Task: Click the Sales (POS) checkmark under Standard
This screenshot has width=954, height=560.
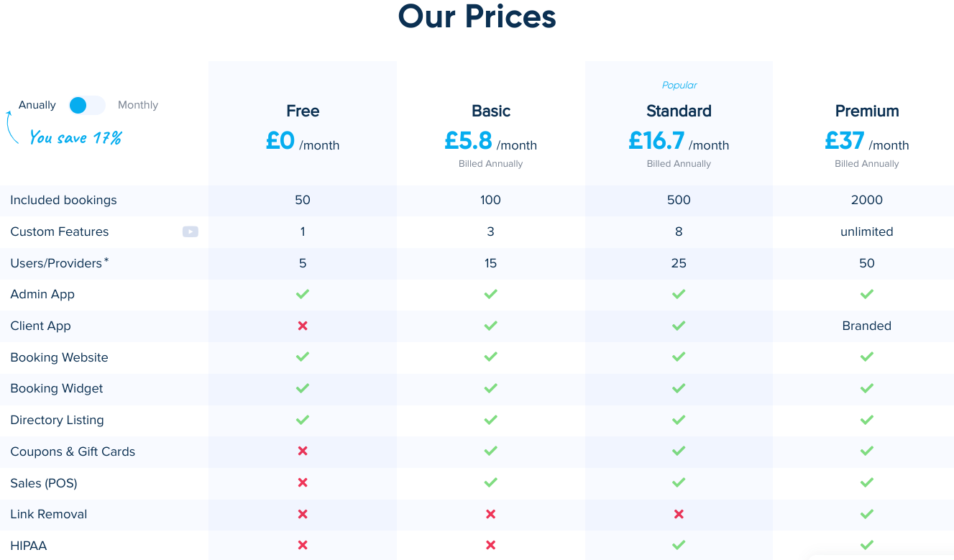Action: point(679,483)
